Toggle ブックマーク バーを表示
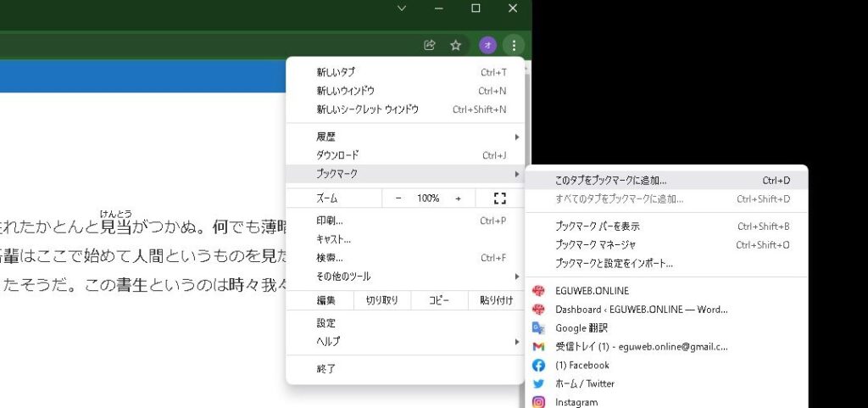Screen dimensions: 868x408 tap(597, 226)
